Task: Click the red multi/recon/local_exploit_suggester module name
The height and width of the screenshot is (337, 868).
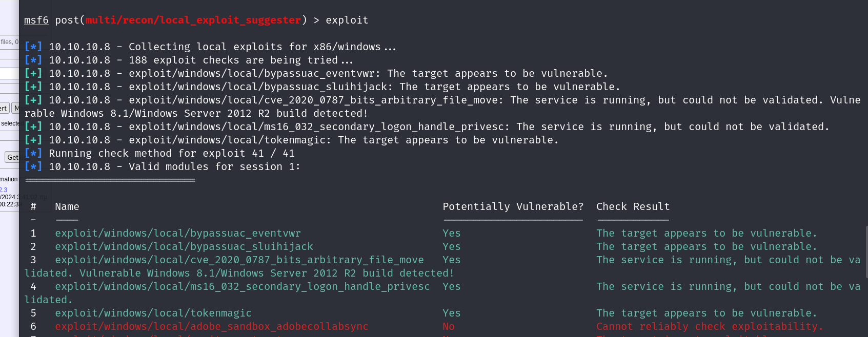Action: point(193,20)
